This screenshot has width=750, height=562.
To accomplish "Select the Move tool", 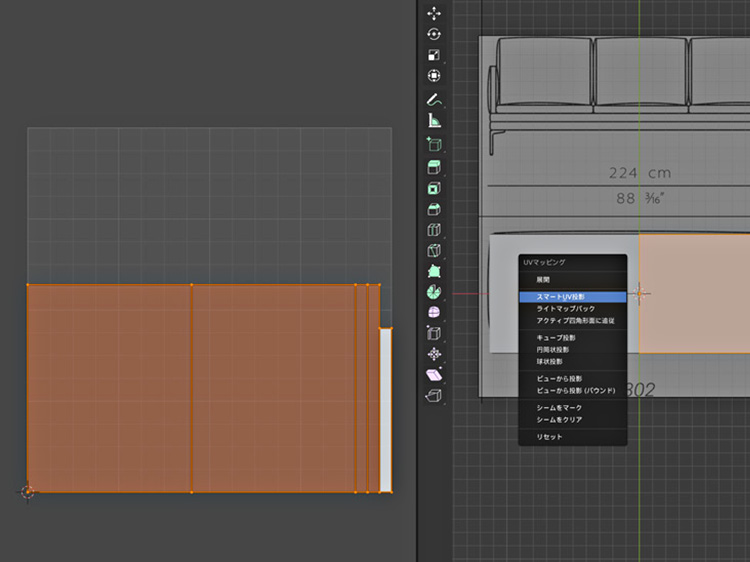I will [x=434, y=13].
